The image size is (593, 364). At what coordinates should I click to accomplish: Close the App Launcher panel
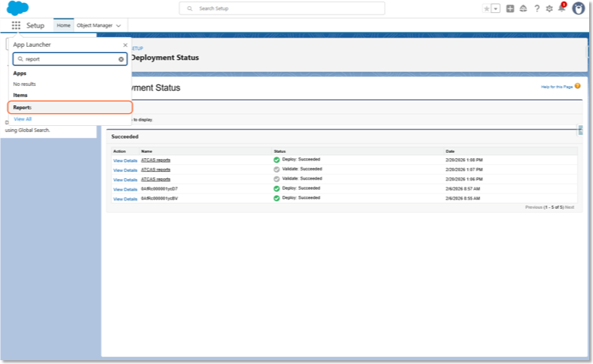pos(125,45)
